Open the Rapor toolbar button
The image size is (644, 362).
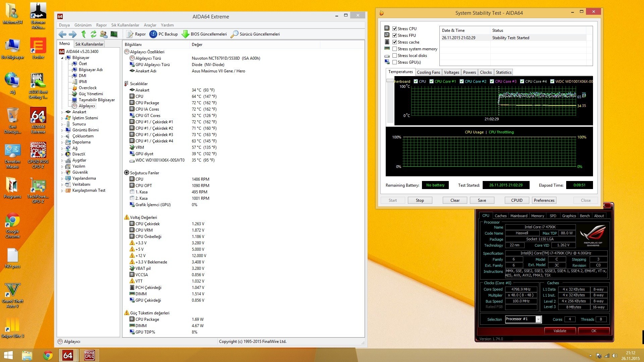pyautogui.click(x=136, y=34)
